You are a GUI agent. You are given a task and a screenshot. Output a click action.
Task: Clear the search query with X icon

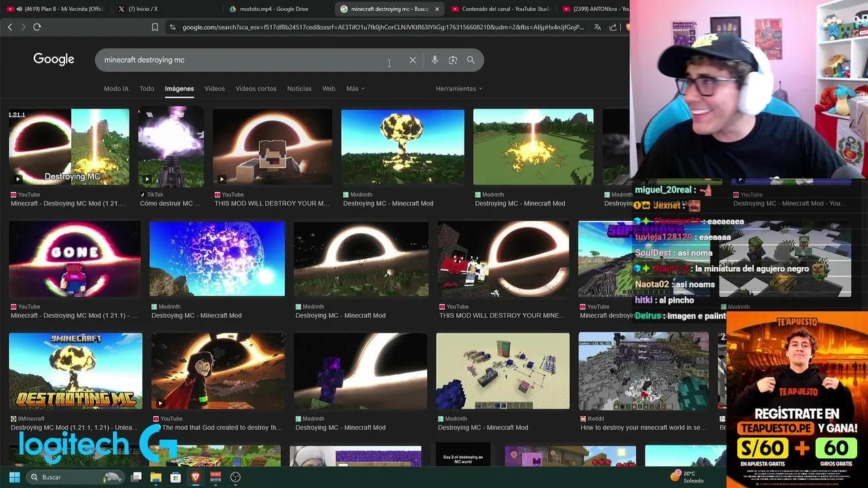coord(412,60)
